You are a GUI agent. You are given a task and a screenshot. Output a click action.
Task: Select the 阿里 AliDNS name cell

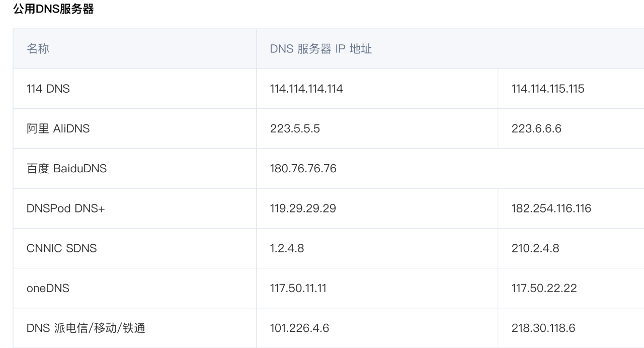(58, 129)
